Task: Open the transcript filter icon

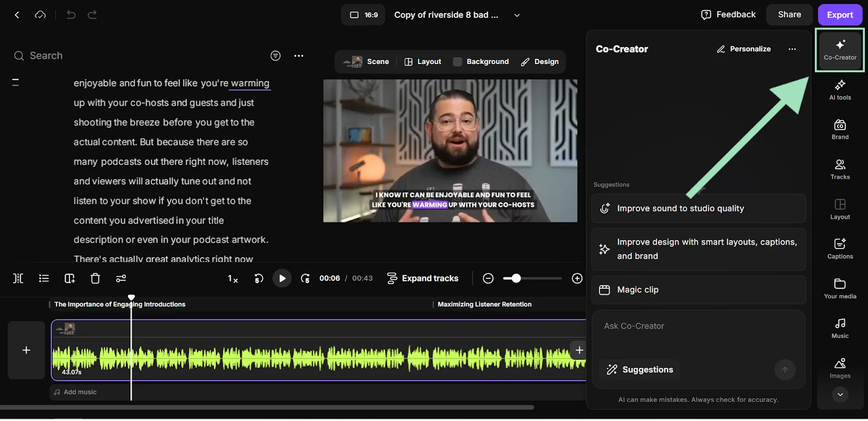Action: [276, 56]
